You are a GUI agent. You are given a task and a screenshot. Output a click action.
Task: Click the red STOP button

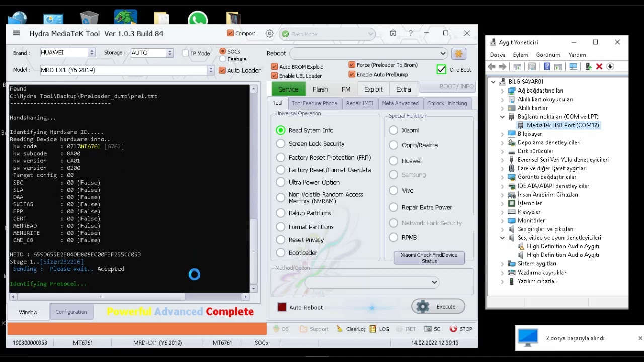(461, 329)
